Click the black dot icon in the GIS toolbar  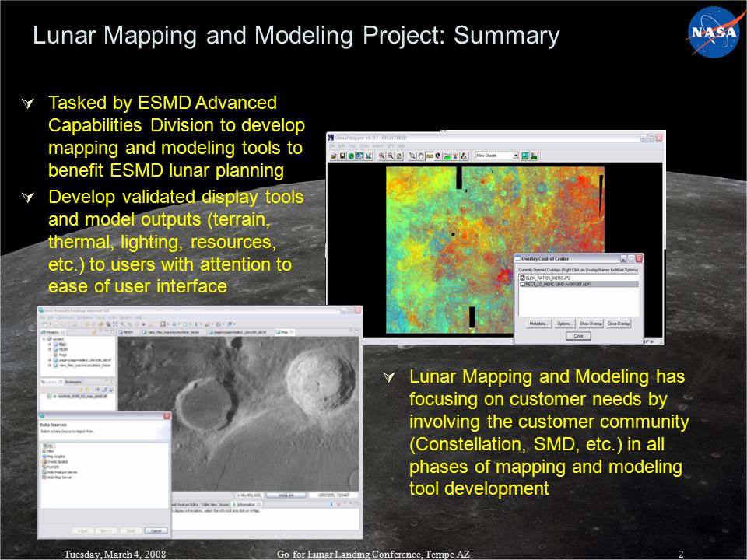pyautogui.click(x=143, y=324)
